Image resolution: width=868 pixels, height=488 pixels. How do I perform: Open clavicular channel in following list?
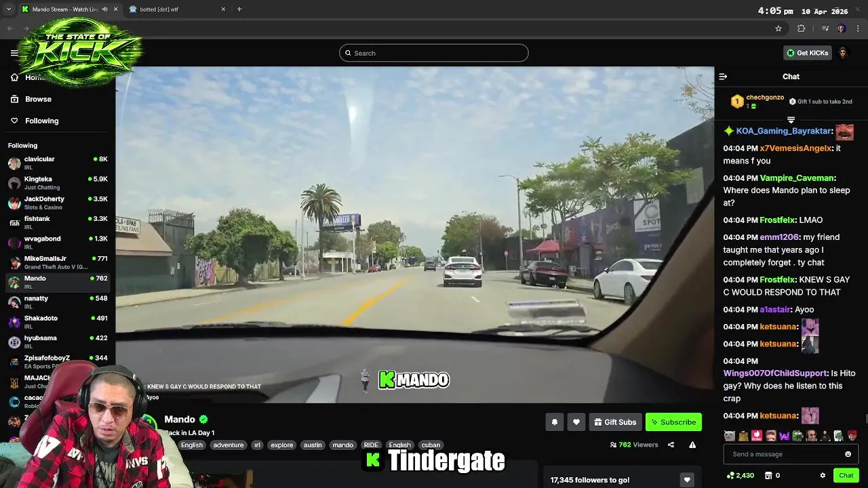click(58, 163)
